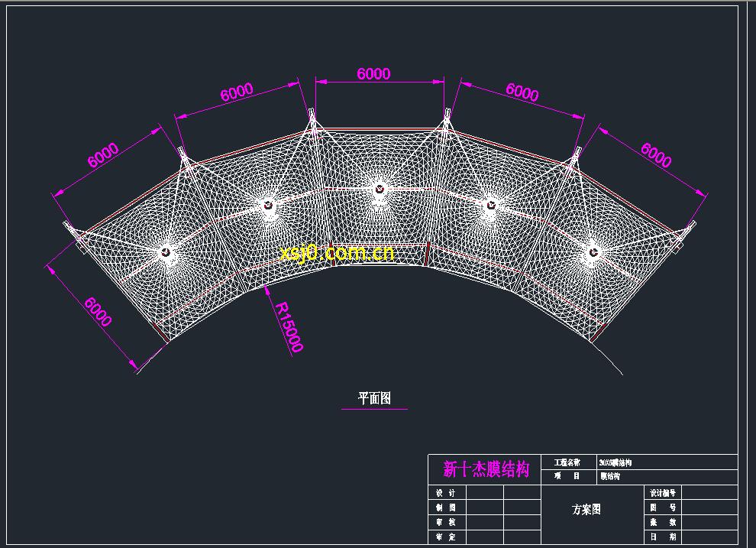Image resolution: width=756 pixels, height=548 pixels.
Task: Select the 项目 label in title block
Action: (567, 476)
